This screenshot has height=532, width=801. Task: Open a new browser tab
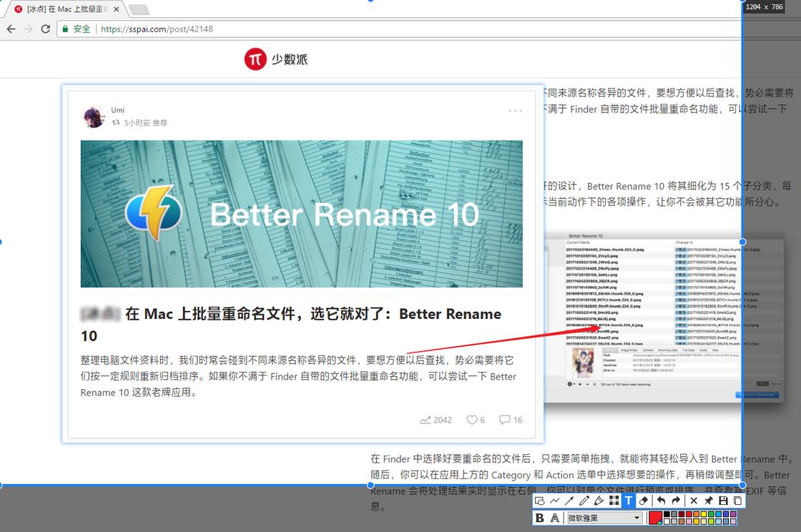tap(139, 9)
